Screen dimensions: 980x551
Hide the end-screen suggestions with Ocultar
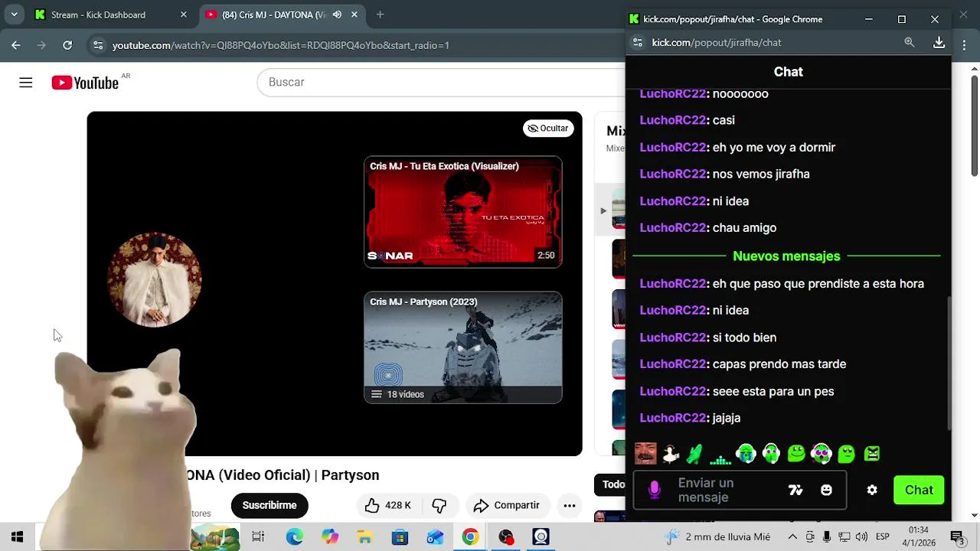548,129
